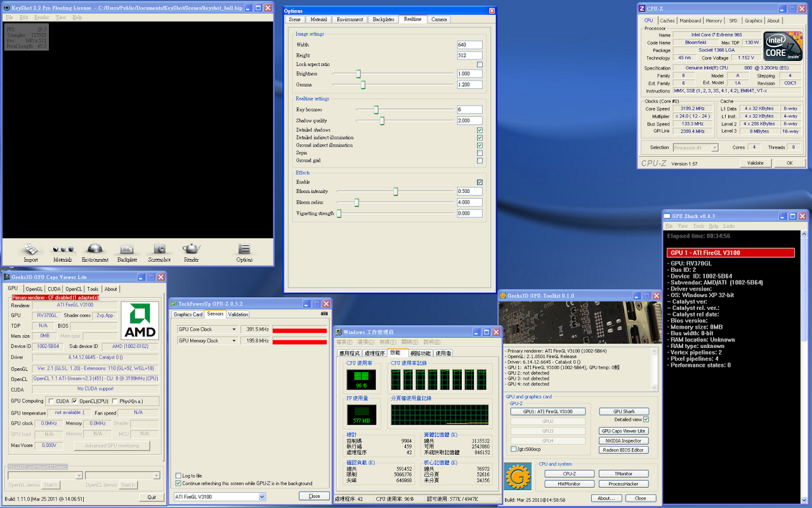Open the Mainboard tab in CPU-Z
812x508 pixels.
tap(690, 21)
